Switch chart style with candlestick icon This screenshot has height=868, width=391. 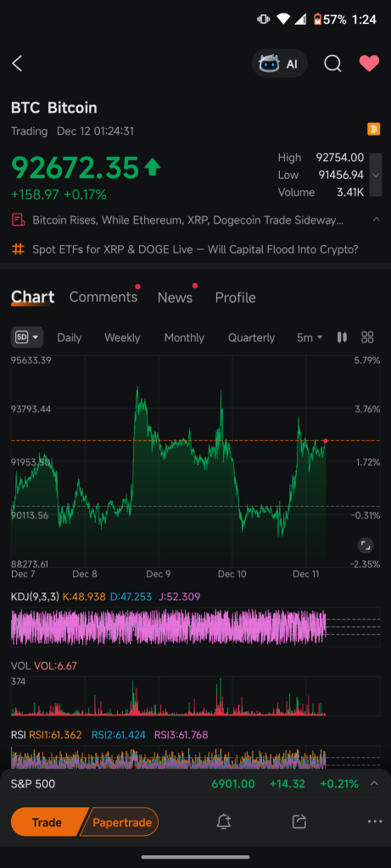tap(342, 337)
